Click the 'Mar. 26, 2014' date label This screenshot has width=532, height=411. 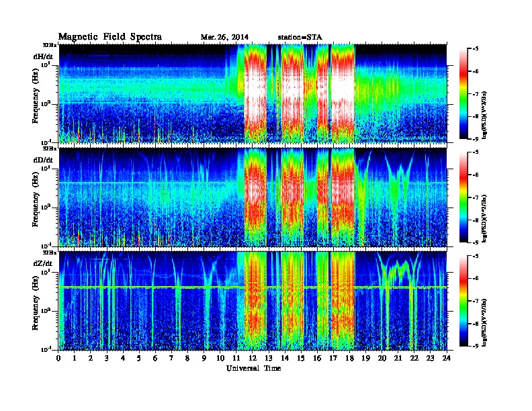click(224, 38)
